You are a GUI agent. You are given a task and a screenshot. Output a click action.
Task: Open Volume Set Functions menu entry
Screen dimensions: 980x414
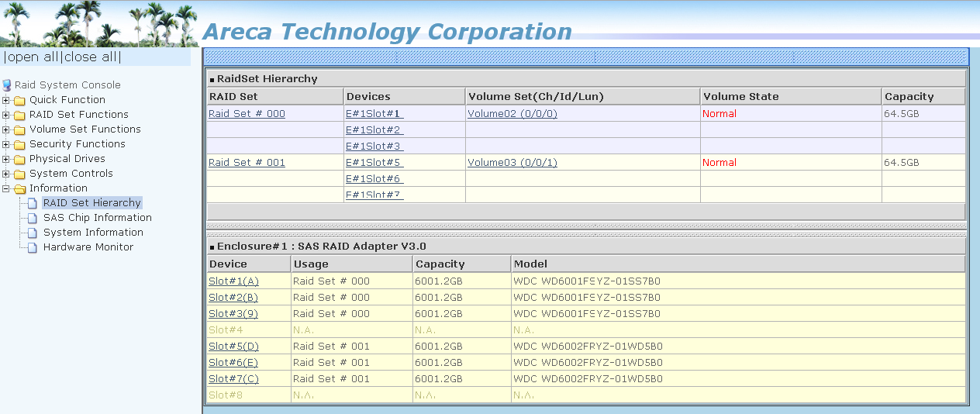click(x=85, y=129)
